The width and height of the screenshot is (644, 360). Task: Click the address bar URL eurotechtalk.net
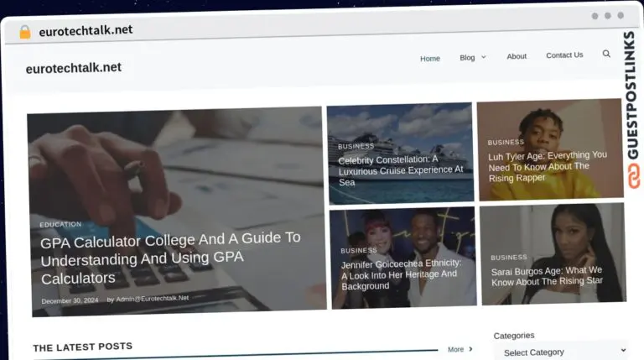click(86, 30)
